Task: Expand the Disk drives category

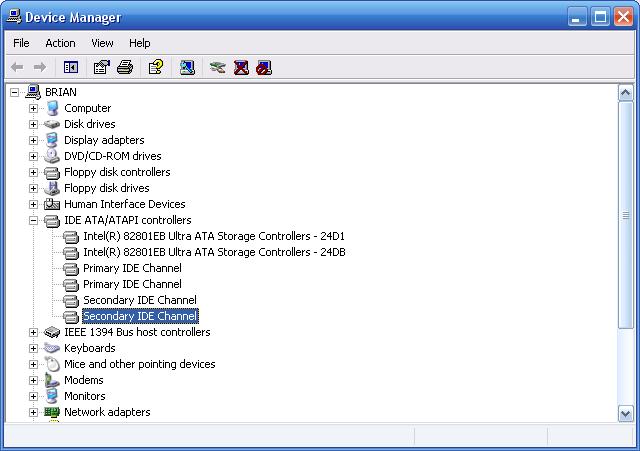Action: pyautogui.click(x=33, y=124)
